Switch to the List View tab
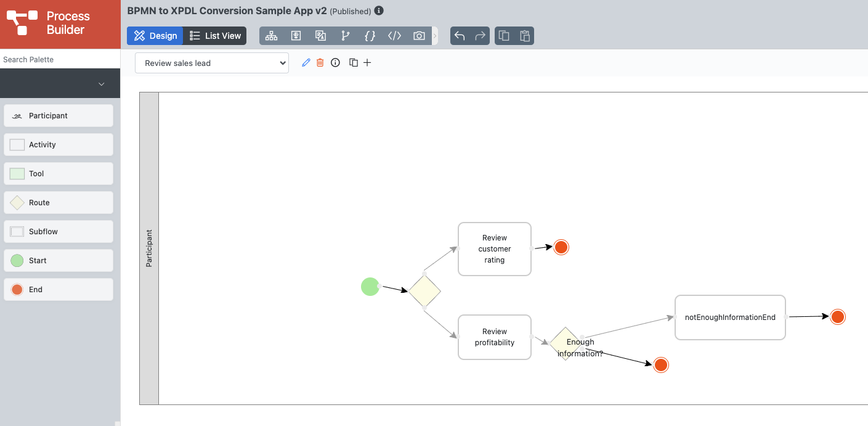Viewport: 868px width, 426px height. 215,36
